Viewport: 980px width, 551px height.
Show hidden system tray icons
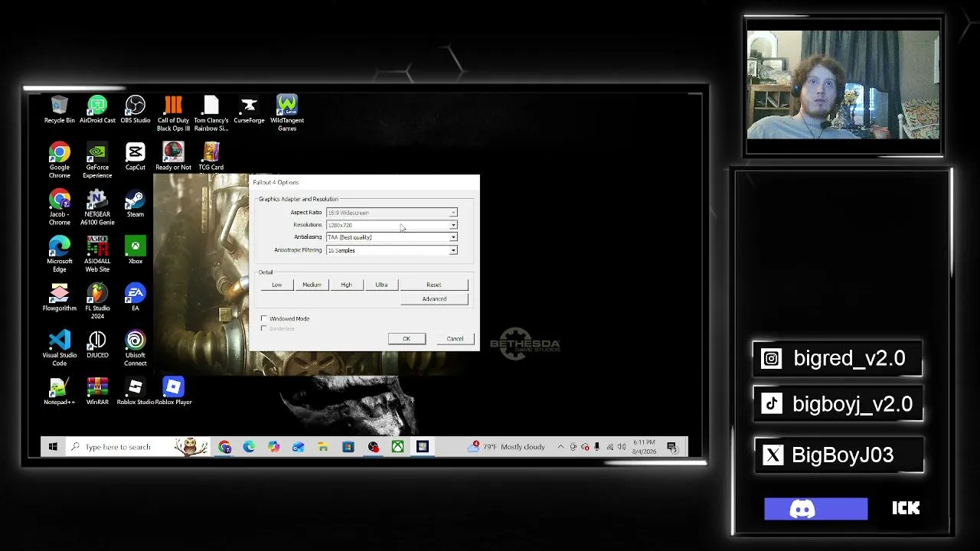[x=560, y=447]
